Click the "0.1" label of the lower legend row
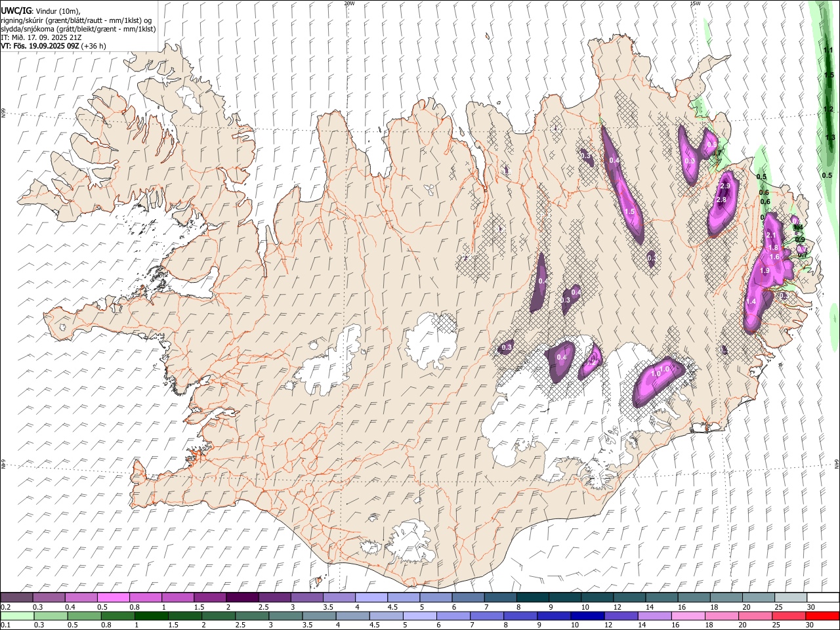 (5, 625)
